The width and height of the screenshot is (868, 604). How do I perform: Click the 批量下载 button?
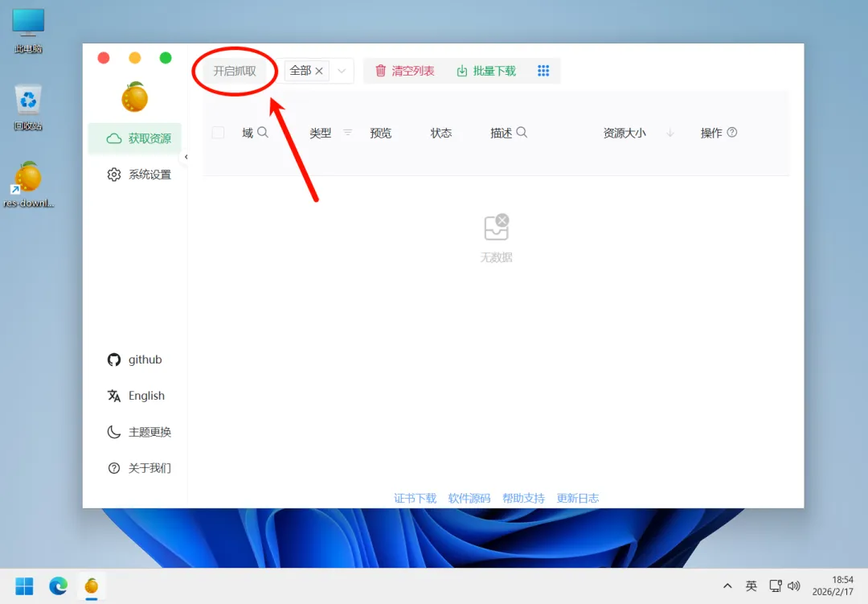coord(486,71)
